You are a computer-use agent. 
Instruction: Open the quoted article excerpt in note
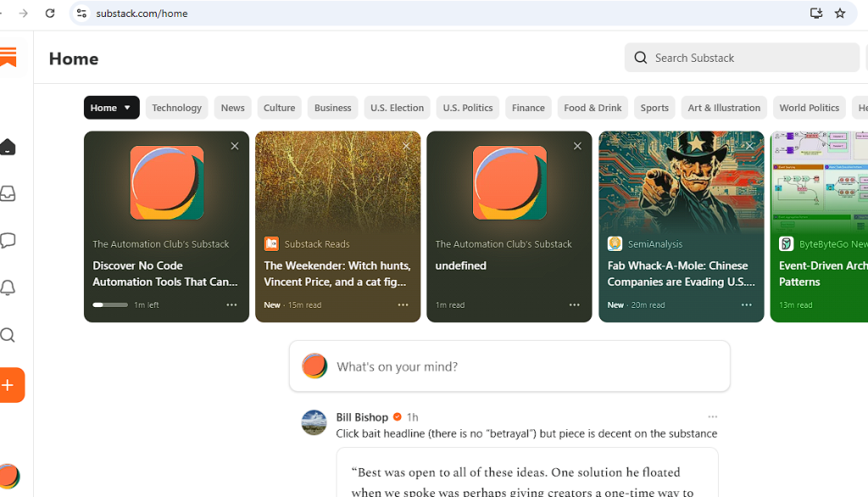click(527, 472)
